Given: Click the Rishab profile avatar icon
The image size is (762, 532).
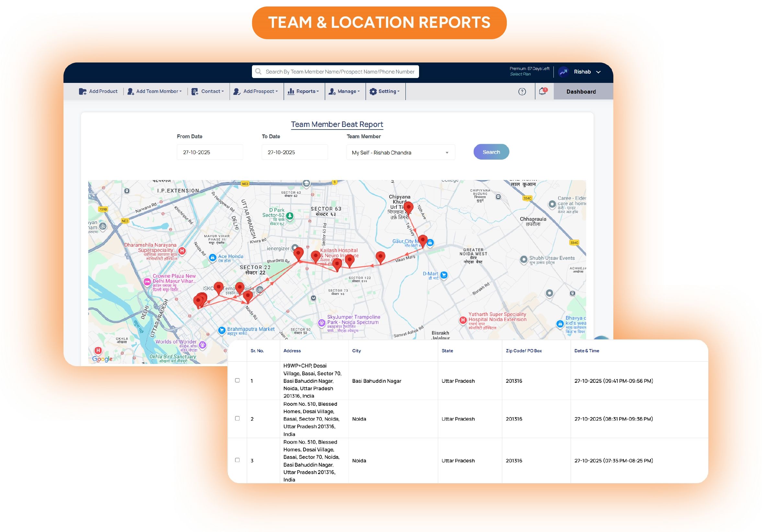Looking at the screenshot, I should click(563, 72).
